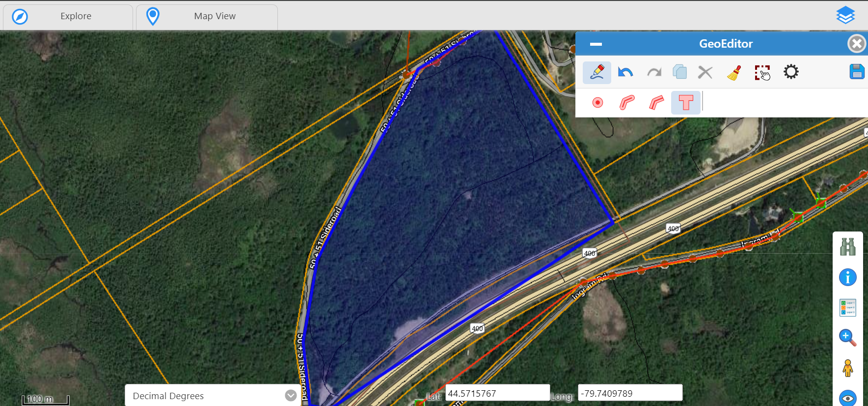Click the Undo arrow in GeoEditor
This screenshot has height=406, width=868.
click(x=625, y=72)
